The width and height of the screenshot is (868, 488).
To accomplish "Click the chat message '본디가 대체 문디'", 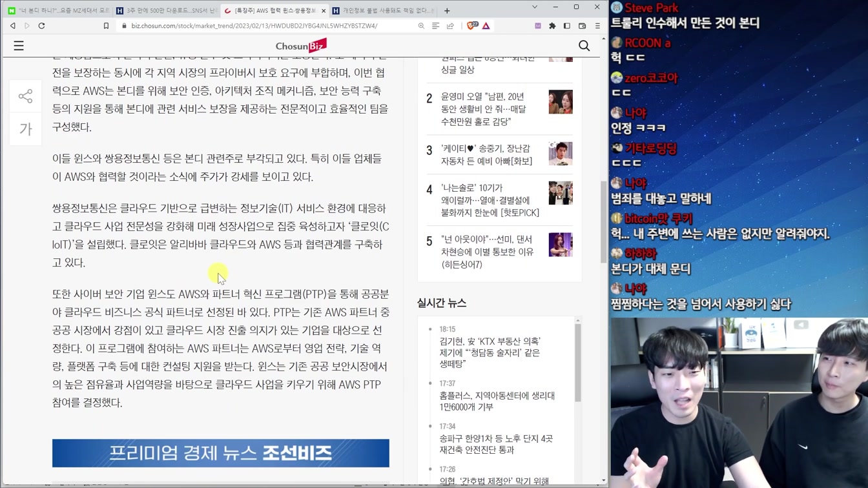I will [x=651, y=269].
